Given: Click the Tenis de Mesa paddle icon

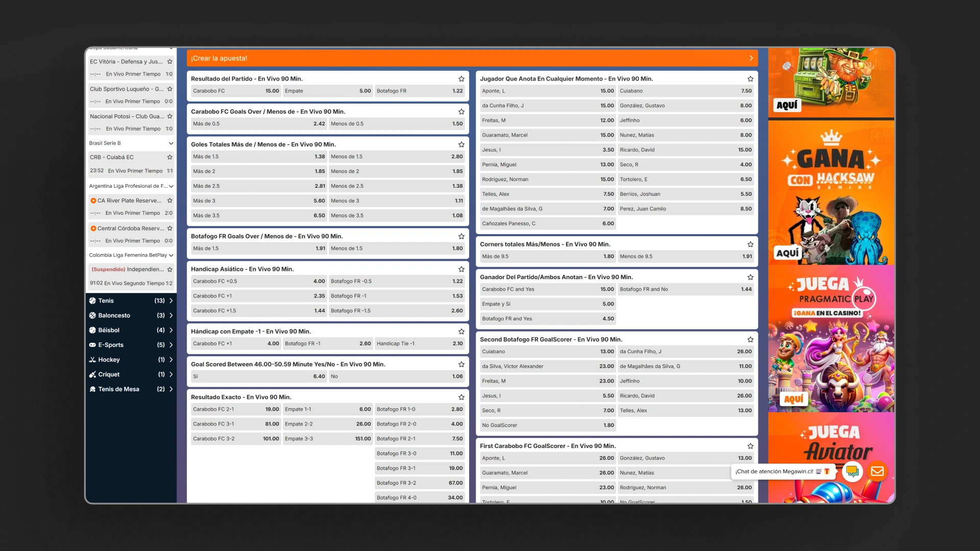Looking at the screenshot, I should (x=92, y=389).
